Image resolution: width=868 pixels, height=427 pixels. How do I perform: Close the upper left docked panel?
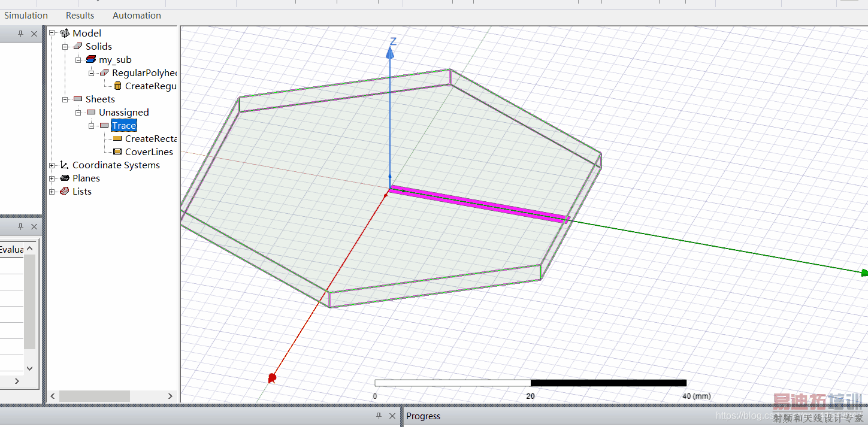[x=34, y=34]
